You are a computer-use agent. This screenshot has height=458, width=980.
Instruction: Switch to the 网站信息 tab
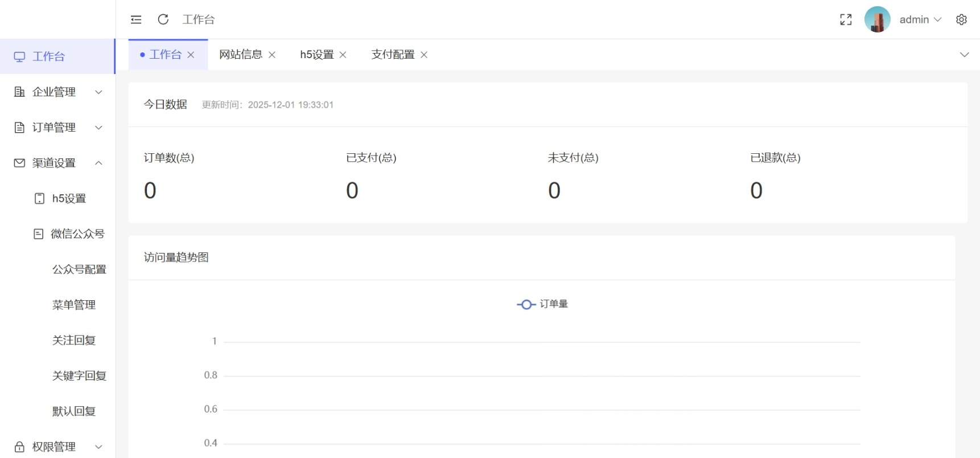tap(241, 55)
